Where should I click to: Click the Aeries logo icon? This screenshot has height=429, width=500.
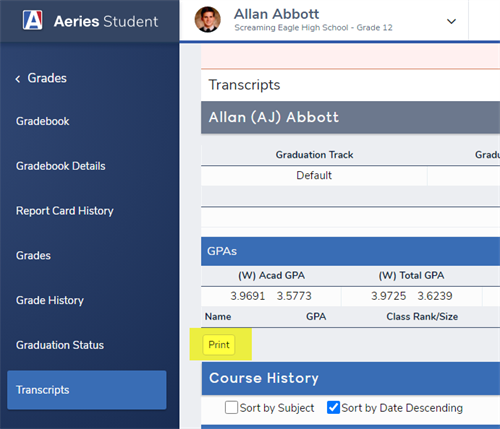(x=32, y=20)
